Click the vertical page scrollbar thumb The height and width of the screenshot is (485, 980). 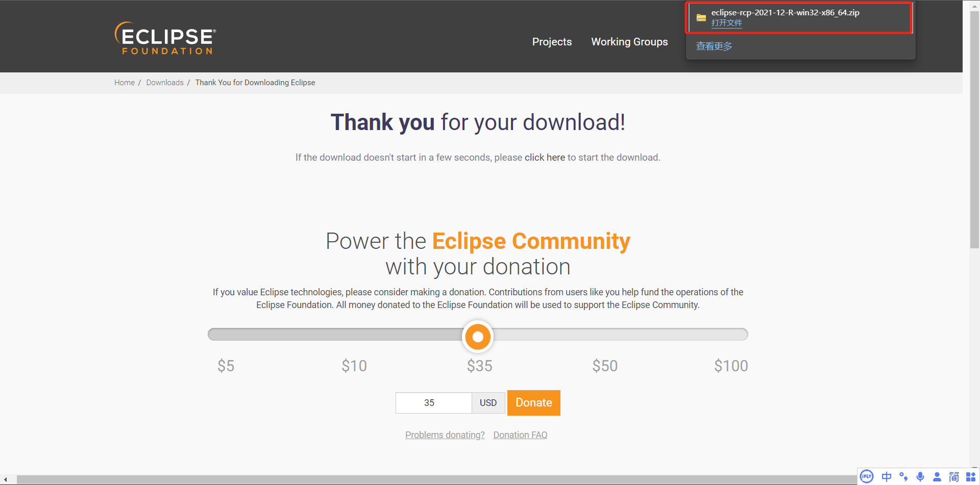point(974,130)
